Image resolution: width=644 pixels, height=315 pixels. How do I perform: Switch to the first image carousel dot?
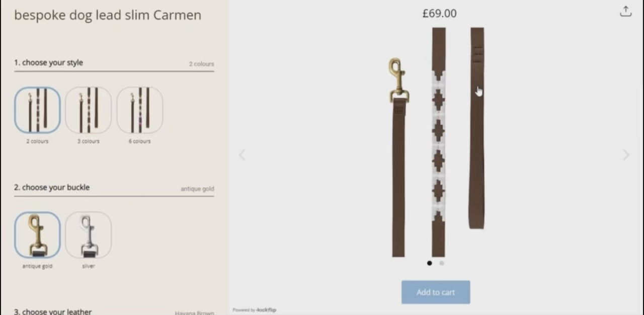(x=429, y=263)
